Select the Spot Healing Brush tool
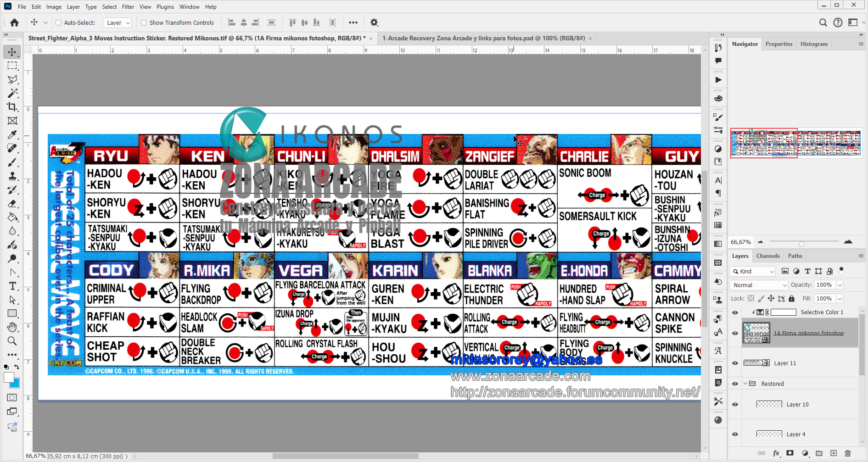The image size is (868, 462). click(12, 148)
